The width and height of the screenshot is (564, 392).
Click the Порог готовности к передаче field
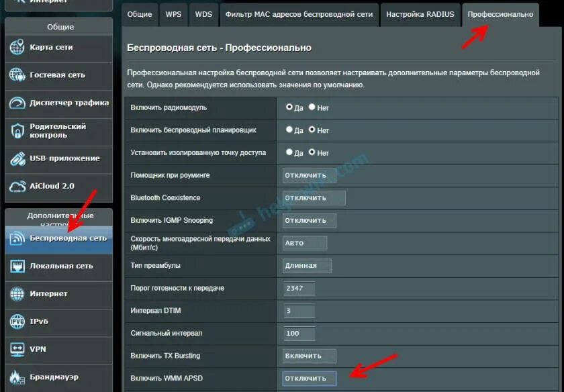coord(299,289)
